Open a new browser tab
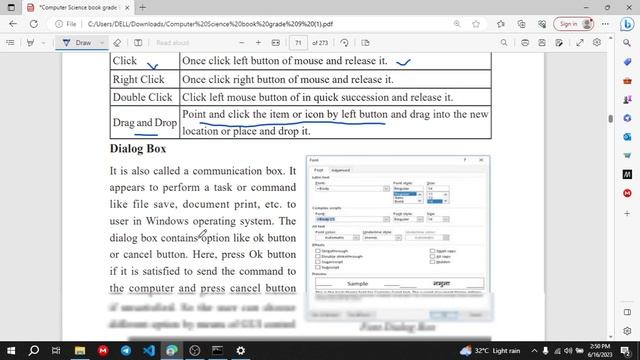The width and height of the screenshot is (640, 360). pyautogui.click(x=142, y=7)
